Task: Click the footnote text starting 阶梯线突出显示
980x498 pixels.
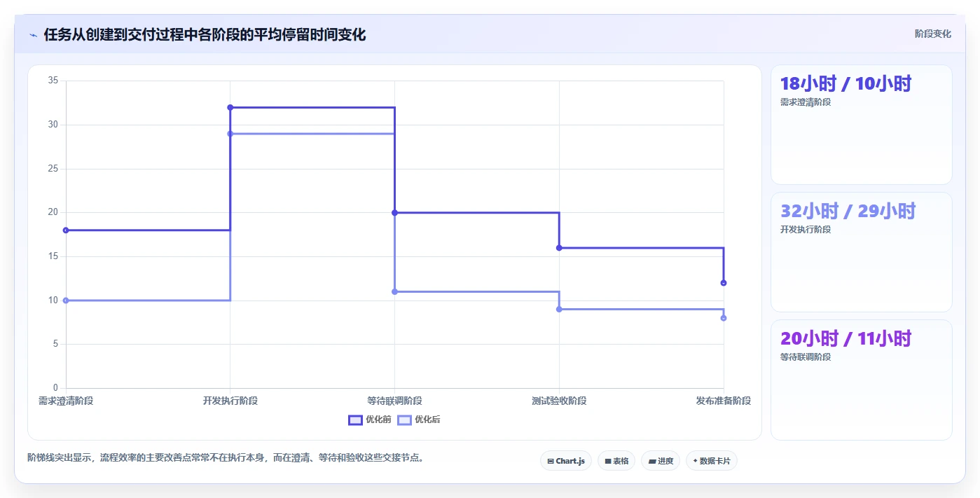Action: click(x=226, y=458)
